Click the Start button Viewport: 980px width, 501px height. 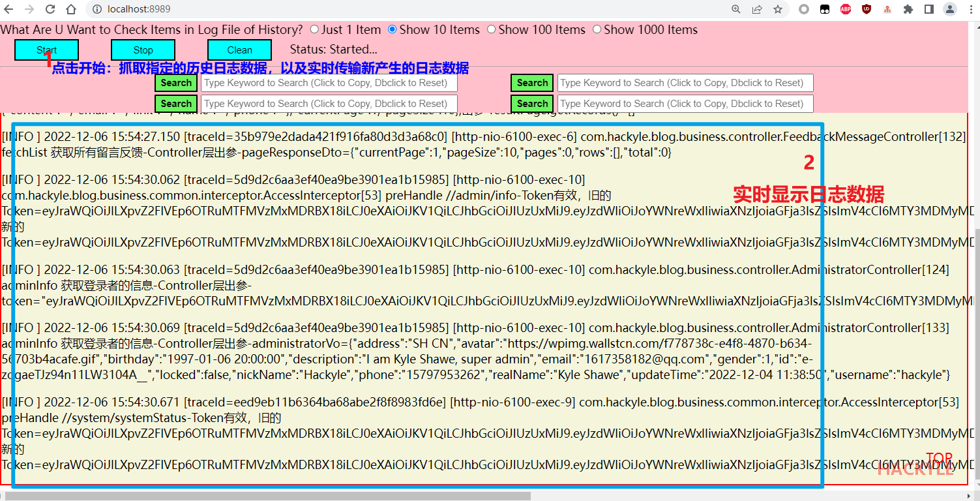(46, 50)
